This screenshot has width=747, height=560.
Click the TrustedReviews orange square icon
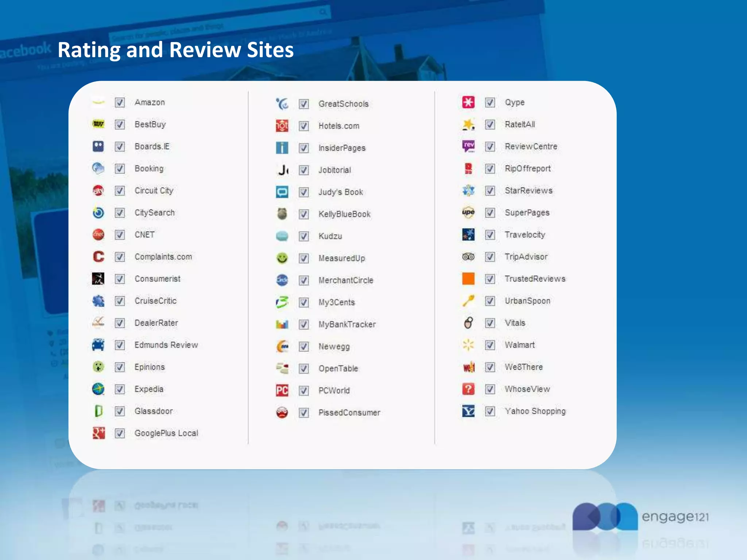coord(468,279)
